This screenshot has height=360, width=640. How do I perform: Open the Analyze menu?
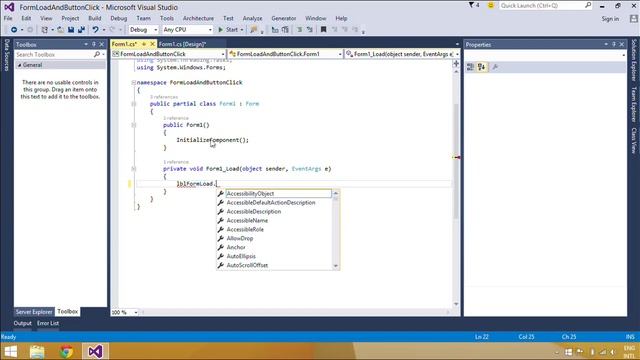[252, 18]
